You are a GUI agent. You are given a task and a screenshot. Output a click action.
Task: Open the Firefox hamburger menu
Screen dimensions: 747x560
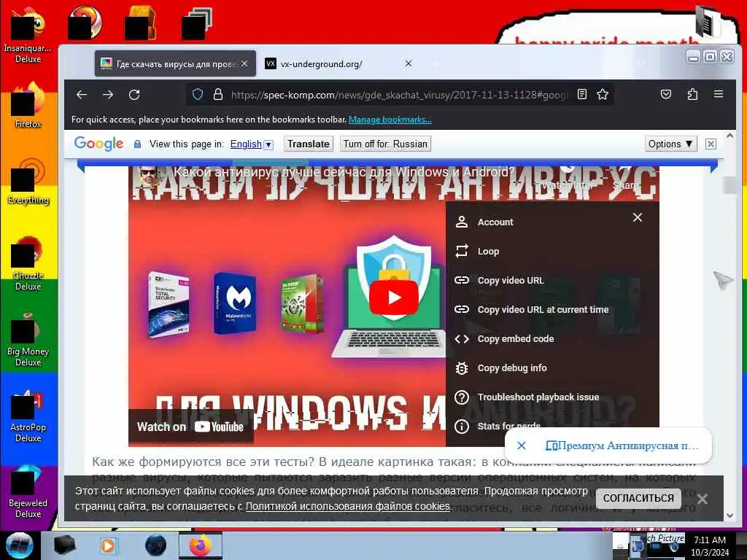pyautogui.click(x=719, y=94)
